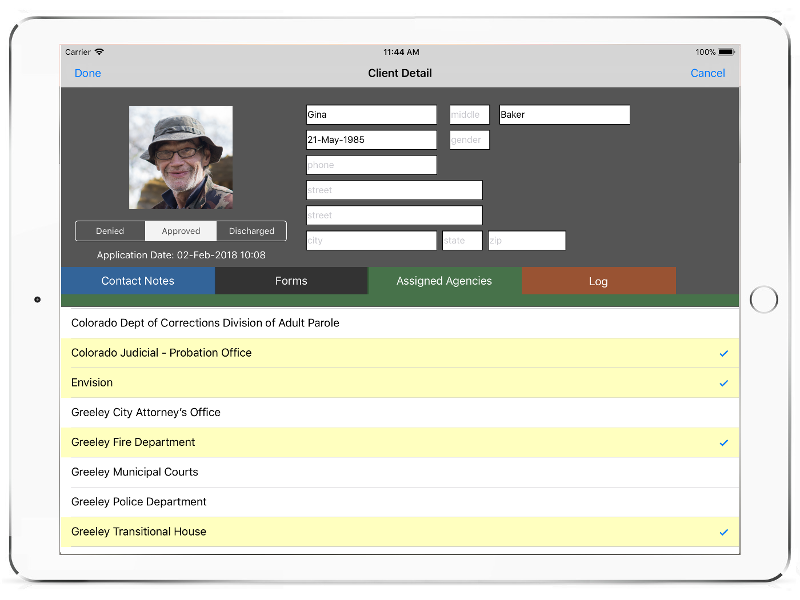Viewport: 800px width, 600px height.
Task: Show the Log tab
Action: click(x=598, y=281)
